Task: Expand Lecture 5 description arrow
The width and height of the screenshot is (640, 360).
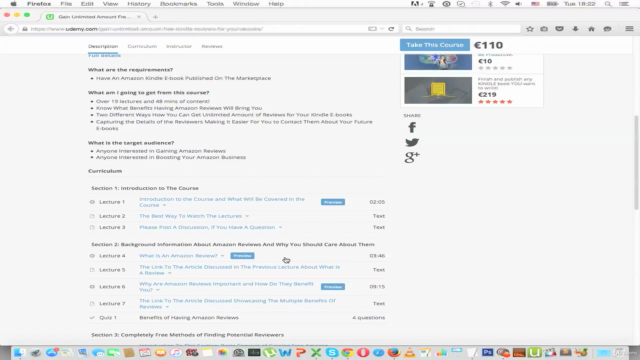Action: point(169,273)
